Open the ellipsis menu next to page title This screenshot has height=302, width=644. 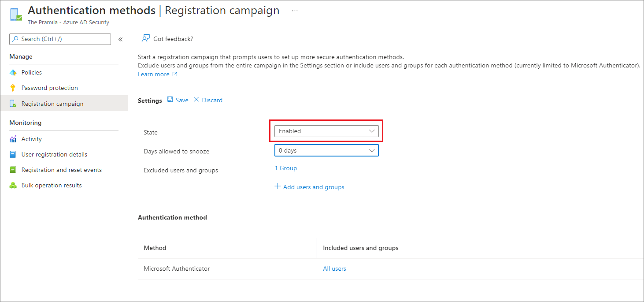click(294, 10)
